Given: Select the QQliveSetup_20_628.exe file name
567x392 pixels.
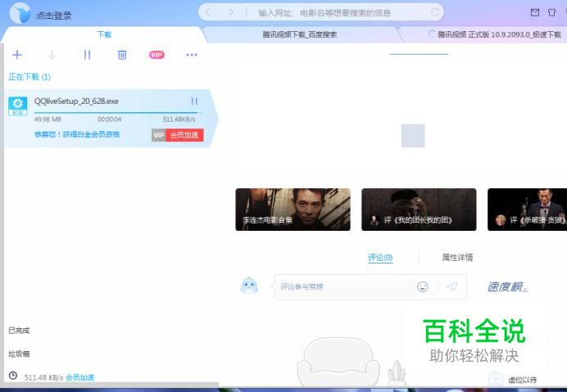Looking at the screenshot, I should point(76,101).
